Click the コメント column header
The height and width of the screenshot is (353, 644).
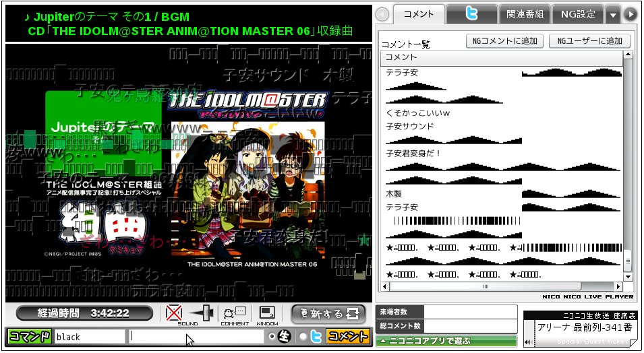[x=502, y=57]
